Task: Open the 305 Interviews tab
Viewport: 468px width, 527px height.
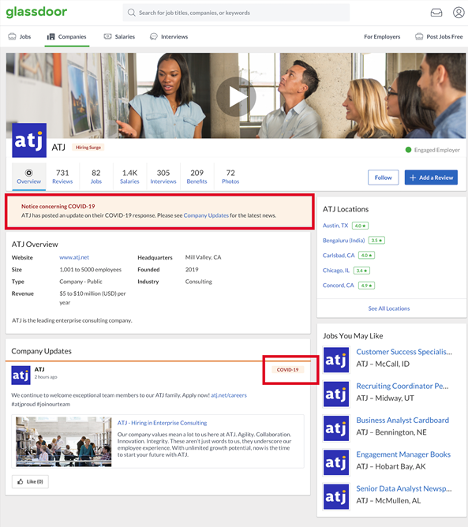Action: click(x=163, y=177)
